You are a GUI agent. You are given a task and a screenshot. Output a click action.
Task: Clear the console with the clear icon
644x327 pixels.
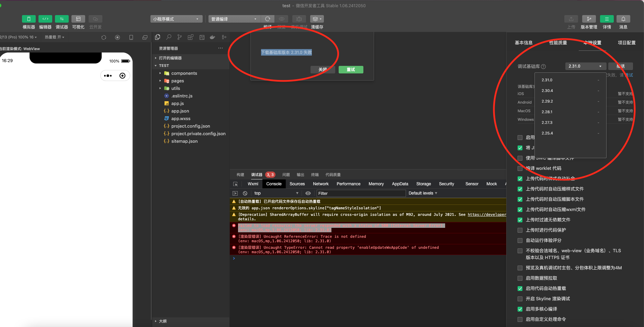click(245, 193)
